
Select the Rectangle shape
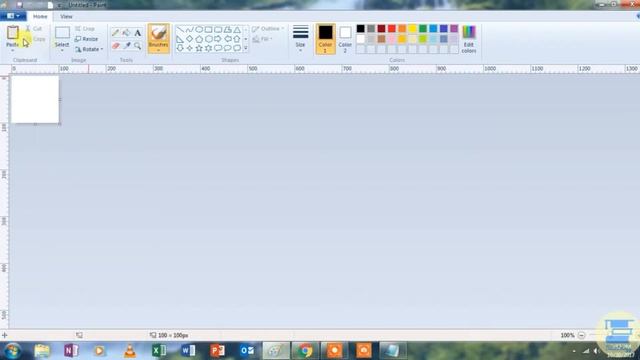tap(208, 29)
